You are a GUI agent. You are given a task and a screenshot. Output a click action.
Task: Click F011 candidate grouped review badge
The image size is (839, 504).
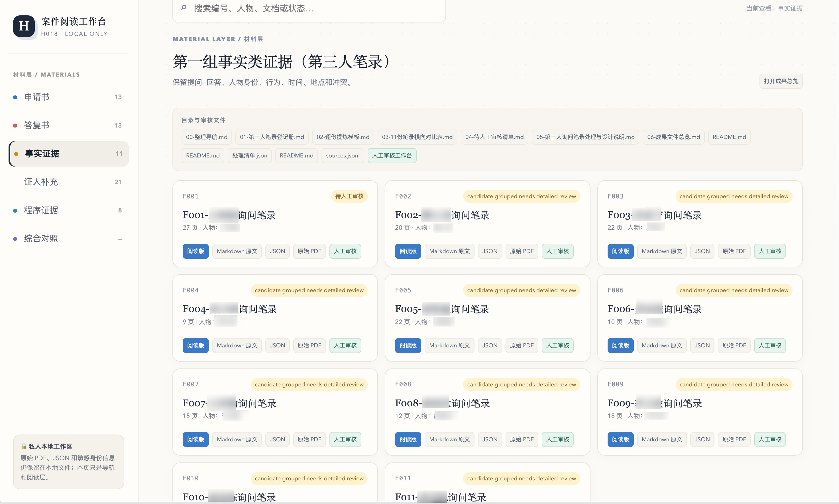coord(521,479)
